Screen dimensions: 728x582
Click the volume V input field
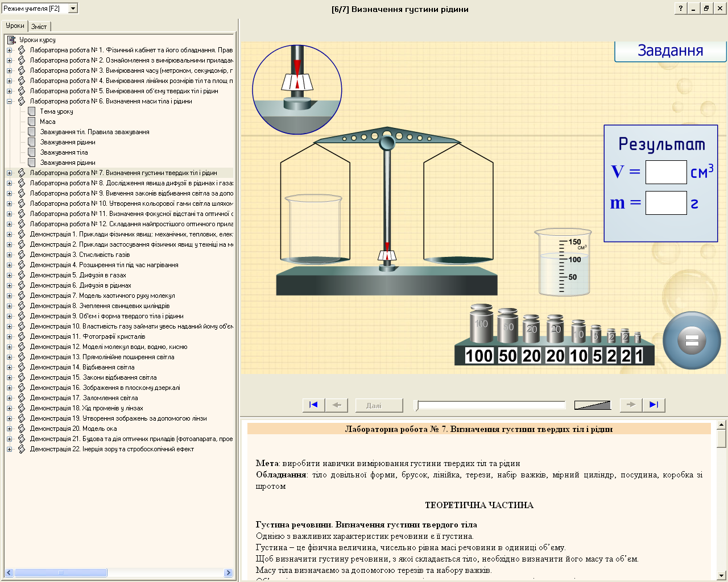pos(666,172)
